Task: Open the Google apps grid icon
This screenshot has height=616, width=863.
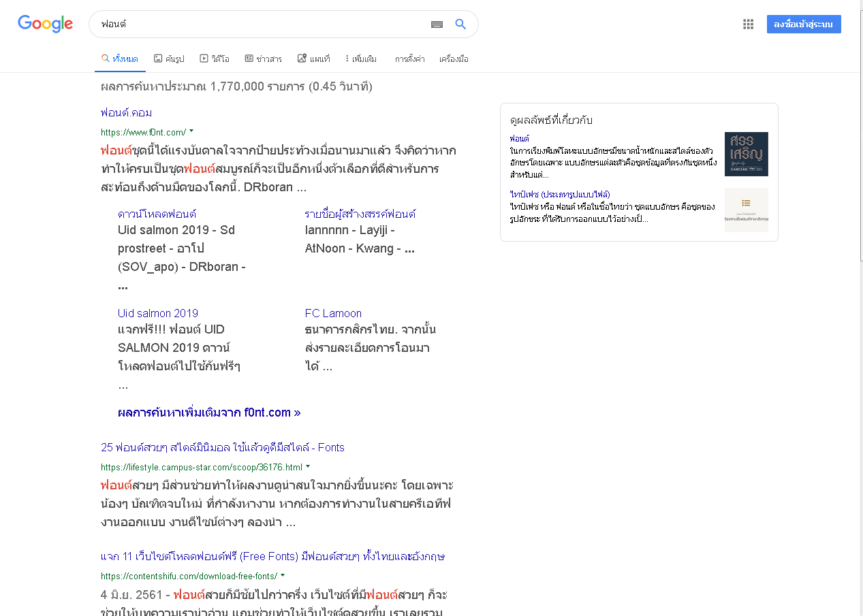Action: coord(748,25)
